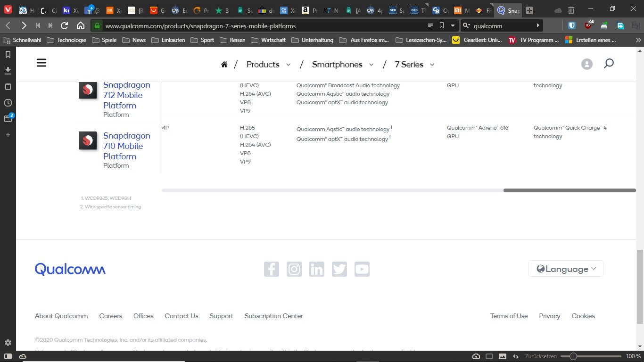This screenshot has height=362, width=644.
Task: Open Notes panel in sidebar
Action: click(8, 87)
